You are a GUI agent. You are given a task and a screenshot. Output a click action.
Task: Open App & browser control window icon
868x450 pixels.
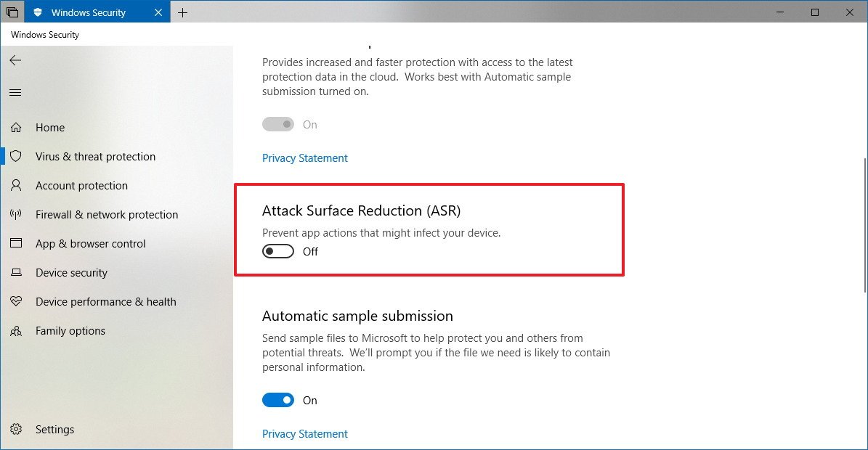click(x=16, y=244)
